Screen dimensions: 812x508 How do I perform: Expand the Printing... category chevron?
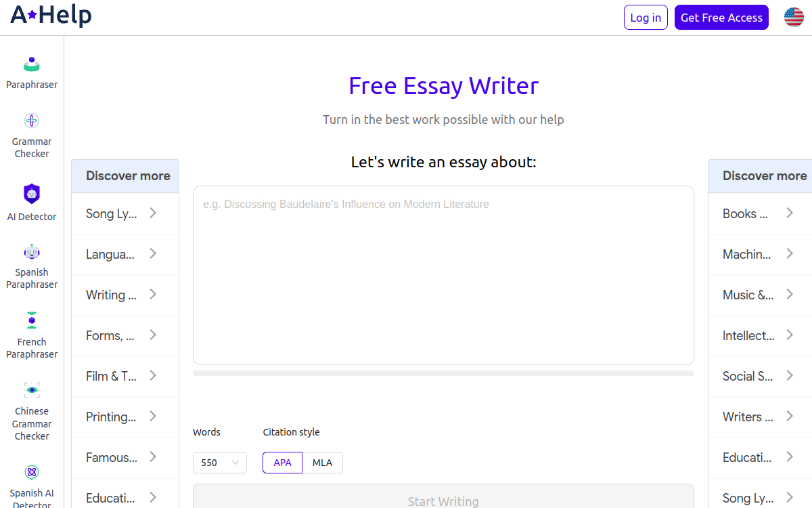point(153,416)
